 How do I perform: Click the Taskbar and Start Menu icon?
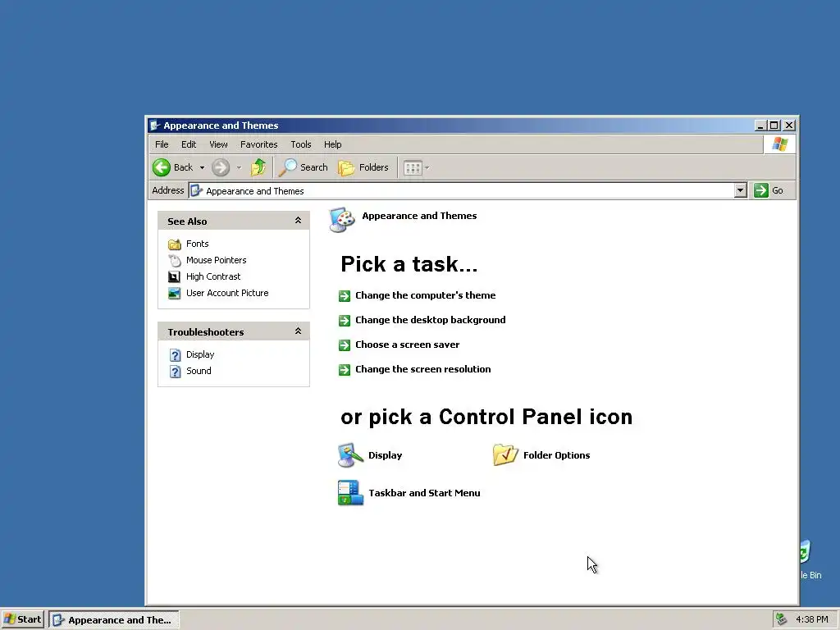[350, 493]
